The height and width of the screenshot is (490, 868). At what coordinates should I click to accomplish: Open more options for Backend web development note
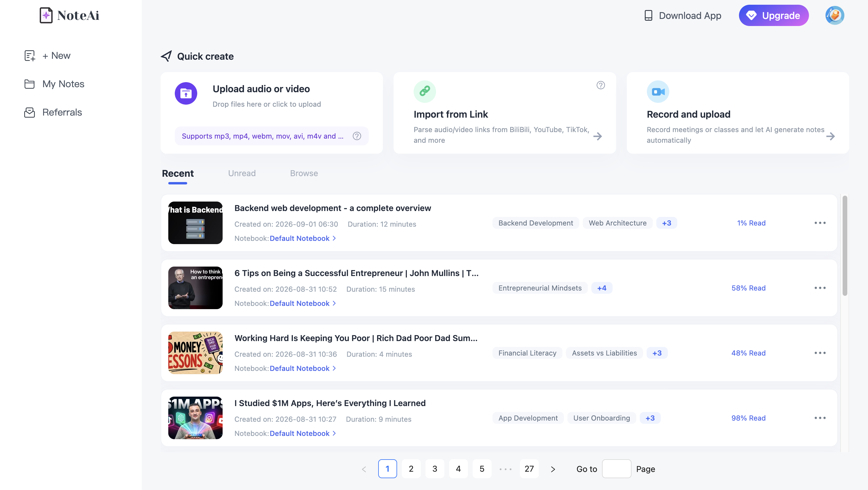pos(820,223)
